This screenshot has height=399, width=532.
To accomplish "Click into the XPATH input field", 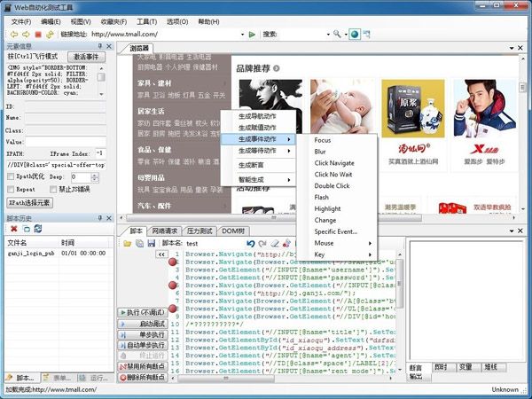I will coord(56,165).
